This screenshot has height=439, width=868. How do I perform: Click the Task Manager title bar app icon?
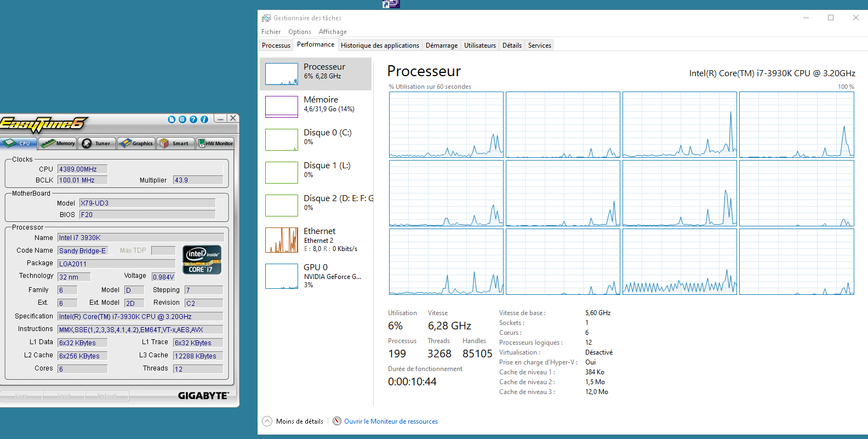[x=266, y=18]
